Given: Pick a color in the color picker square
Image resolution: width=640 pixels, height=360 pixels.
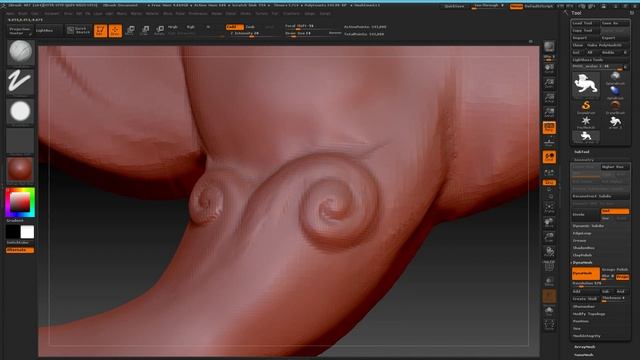Looking at the screenshot, I should (20, 202).
